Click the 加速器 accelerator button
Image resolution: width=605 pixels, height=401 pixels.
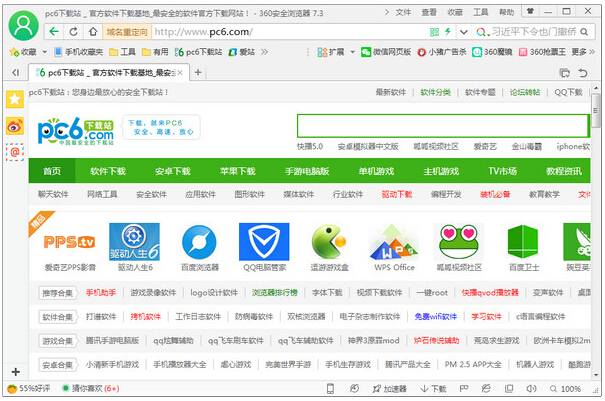[390, 389]
